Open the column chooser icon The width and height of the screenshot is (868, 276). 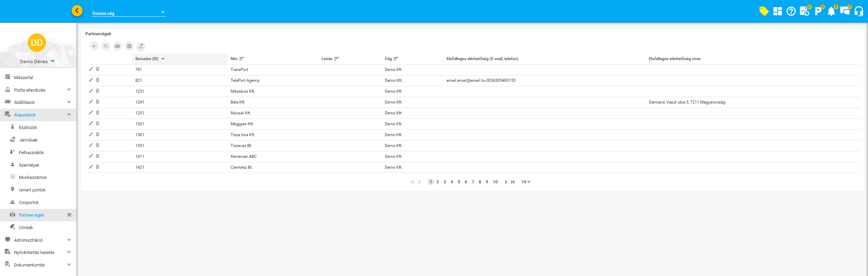click(117, 46)
